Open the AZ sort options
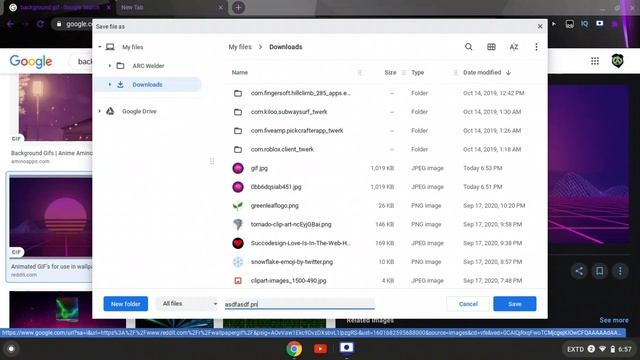640x360 pixels. point(514,47)
